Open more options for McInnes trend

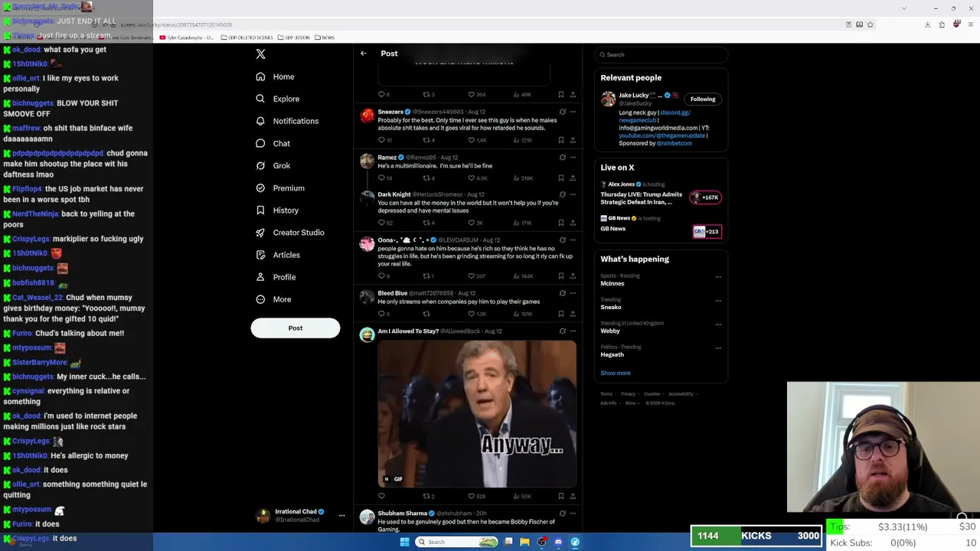[718, 277]
